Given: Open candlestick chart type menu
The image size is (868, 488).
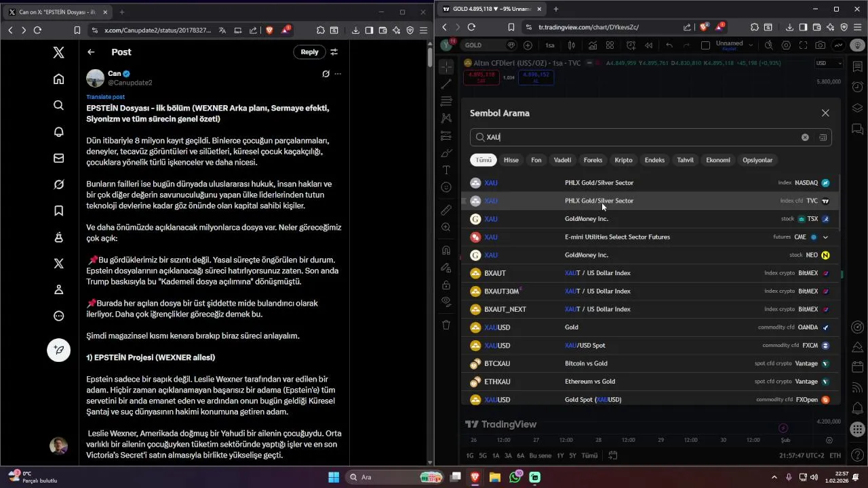Looking at the screenshot, I should pyautogui.click(x=572, y=45).
